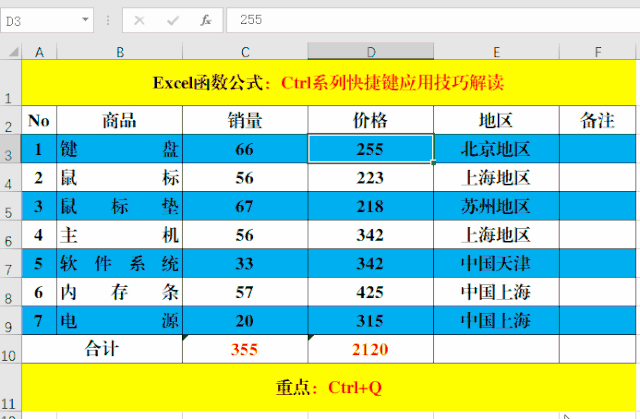Select column F header
This screenshot has height=419, width=640.
pyautogui.click(x=598, y=52)
